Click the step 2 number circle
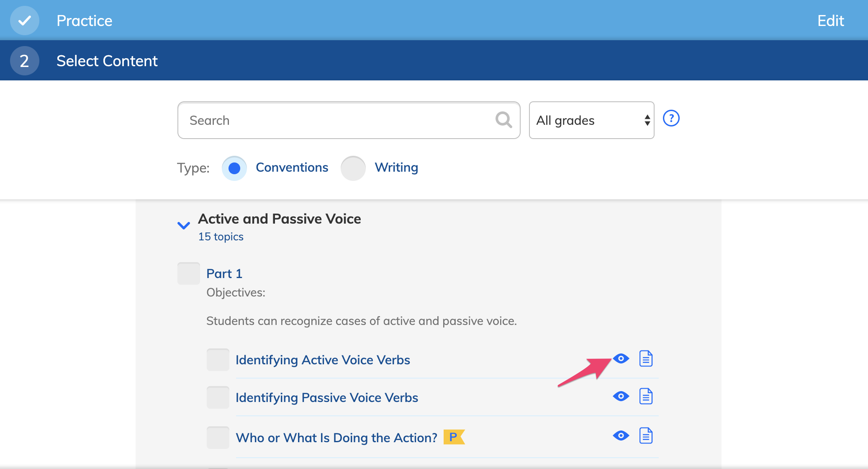The height and width of the screenshot is (469, 868). click(x=25, y=61)
